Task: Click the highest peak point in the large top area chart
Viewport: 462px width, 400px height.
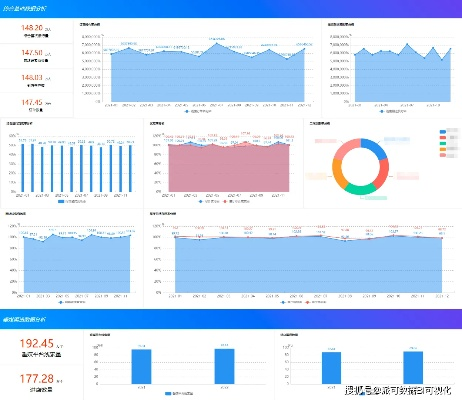Action: [217, 43]
